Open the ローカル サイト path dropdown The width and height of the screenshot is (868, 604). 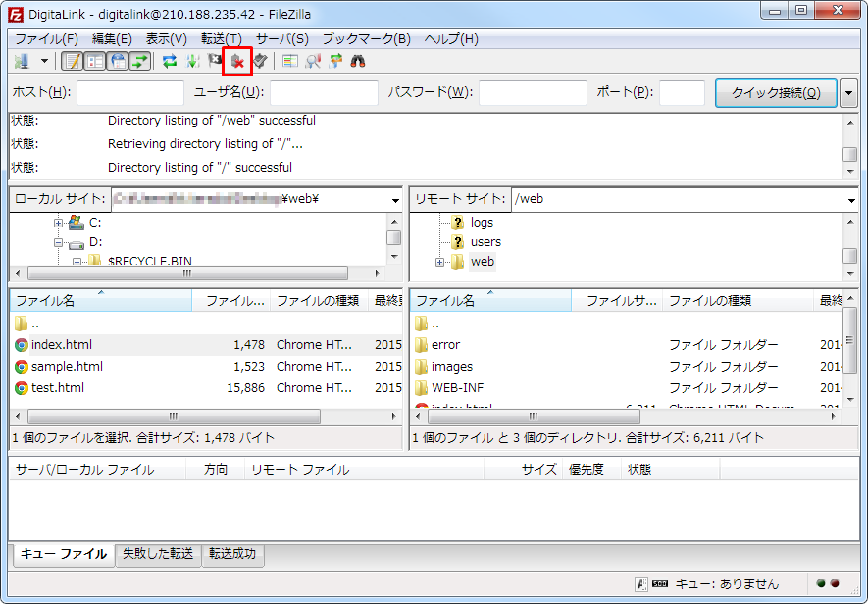click(x=395, y=199)
